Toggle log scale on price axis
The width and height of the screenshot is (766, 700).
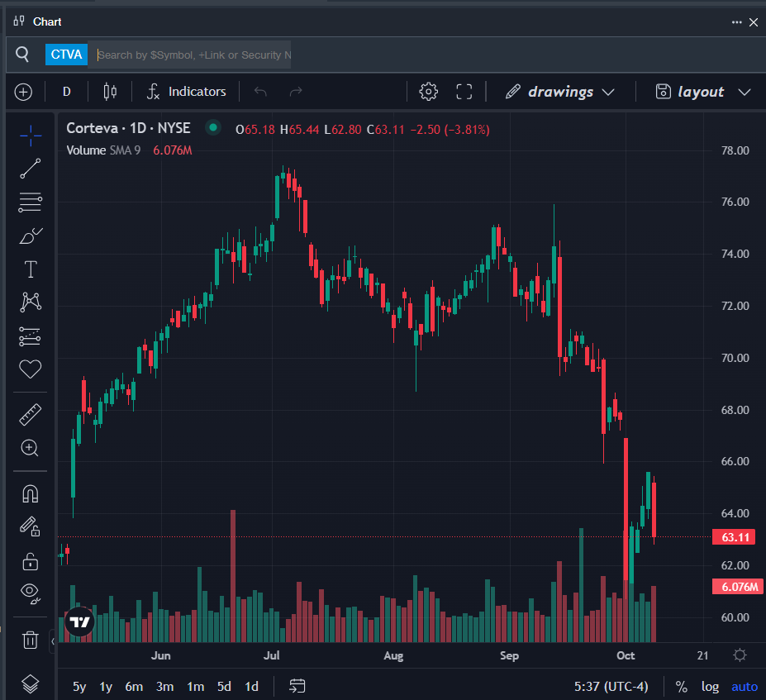click(x=710, y=687)
